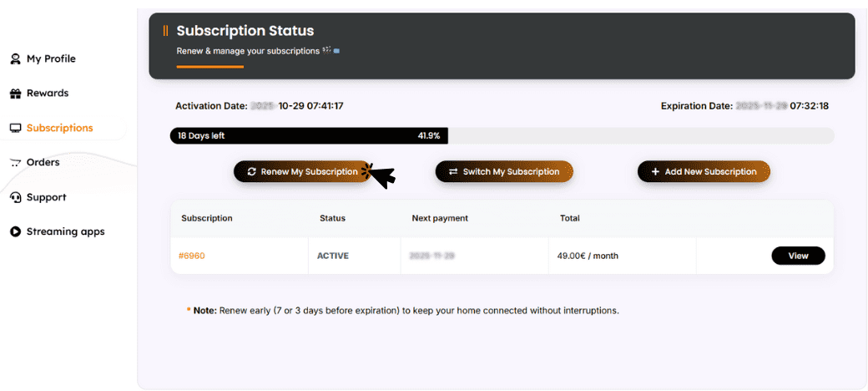The image size is (868, 391).
Task: Open subscription link #6960
Action: point(192,256)
